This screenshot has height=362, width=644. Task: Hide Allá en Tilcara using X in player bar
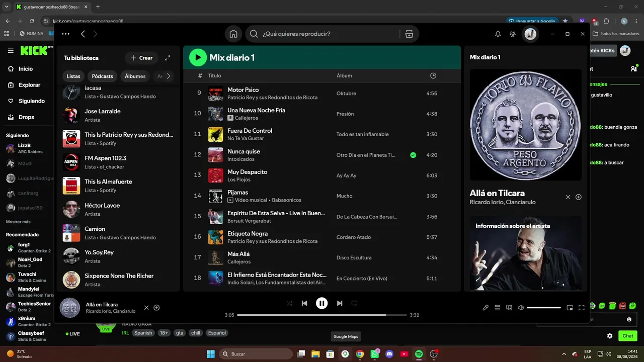[x=146, y=308]
